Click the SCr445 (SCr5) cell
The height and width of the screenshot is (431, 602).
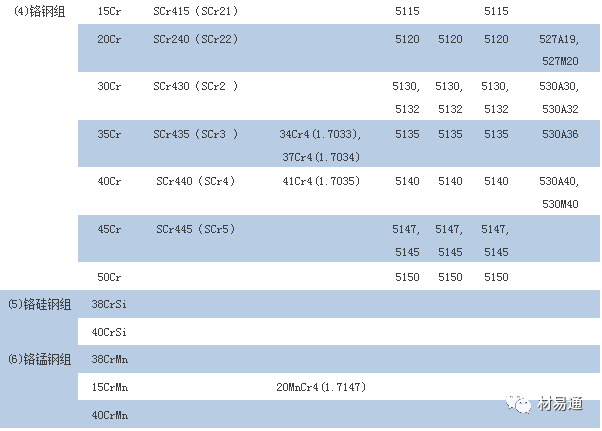pos(195,229)
